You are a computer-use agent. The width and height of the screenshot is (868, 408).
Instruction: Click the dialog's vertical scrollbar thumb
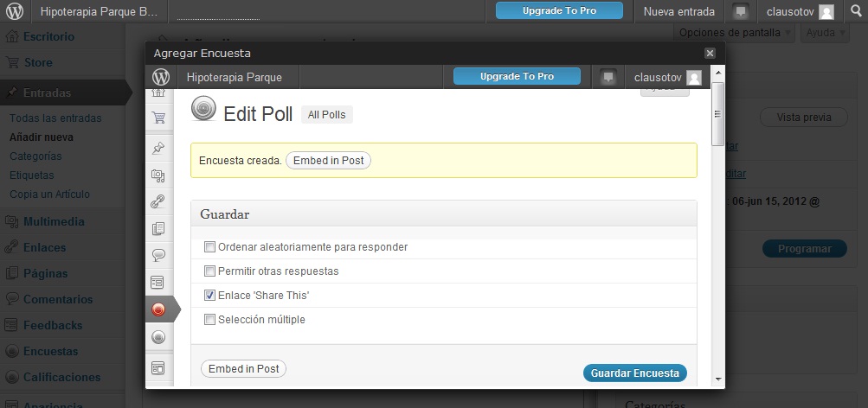point(717,116)
